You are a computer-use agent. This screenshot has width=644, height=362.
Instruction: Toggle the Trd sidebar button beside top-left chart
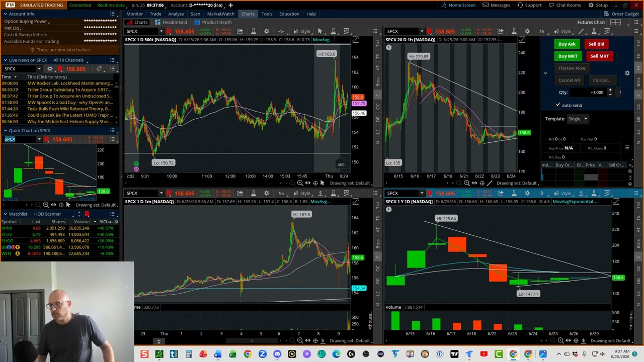378,44
